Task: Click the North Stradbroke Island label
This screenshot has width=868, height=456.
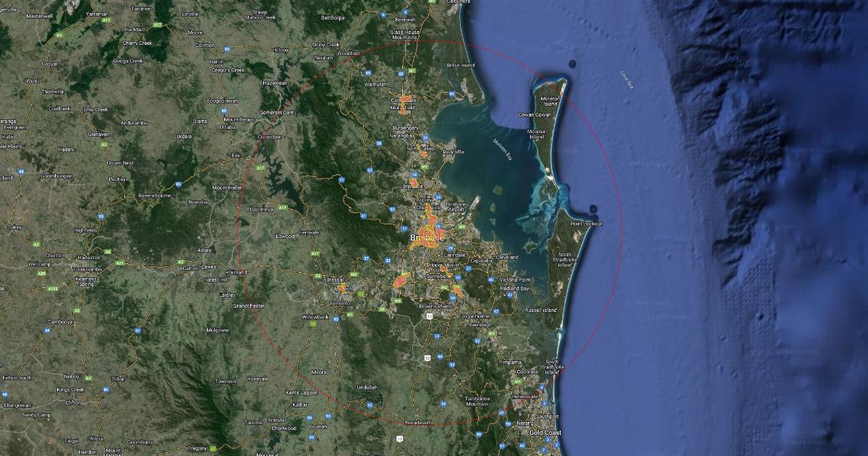Action: pyautogui.click(x=566, y=260)
